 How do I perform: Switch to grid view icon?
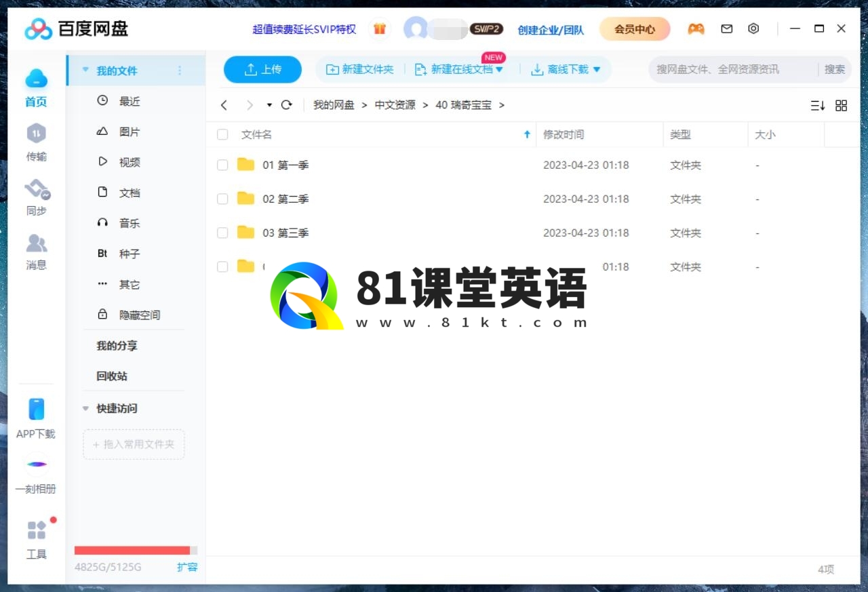click(841, 105)
